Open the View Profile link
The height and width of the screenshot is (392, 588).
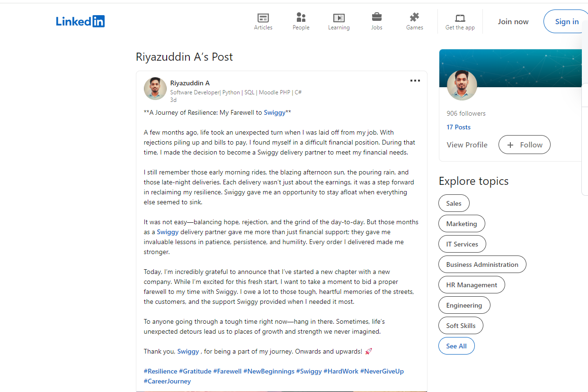pos(467,145)
